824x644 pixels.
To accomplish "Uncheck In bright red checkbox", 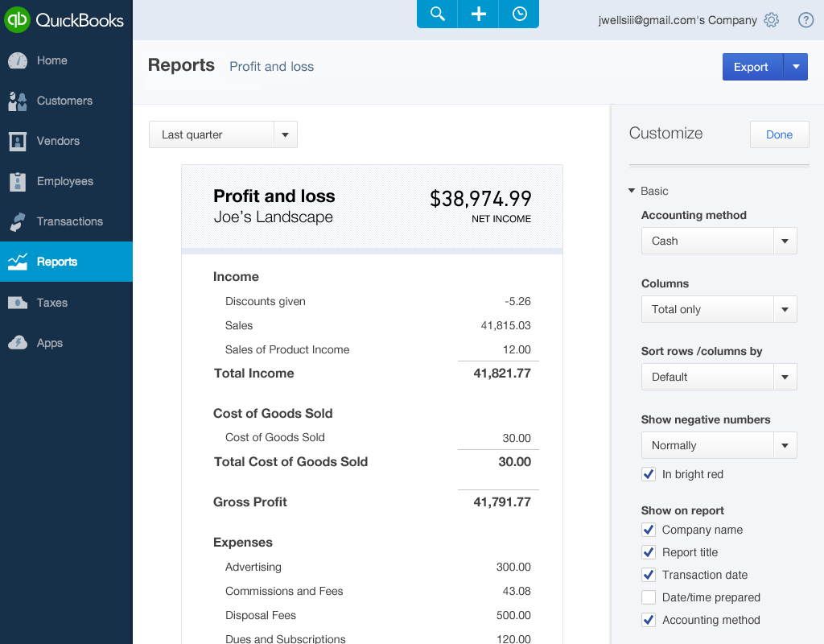I will tap(649, 475).
